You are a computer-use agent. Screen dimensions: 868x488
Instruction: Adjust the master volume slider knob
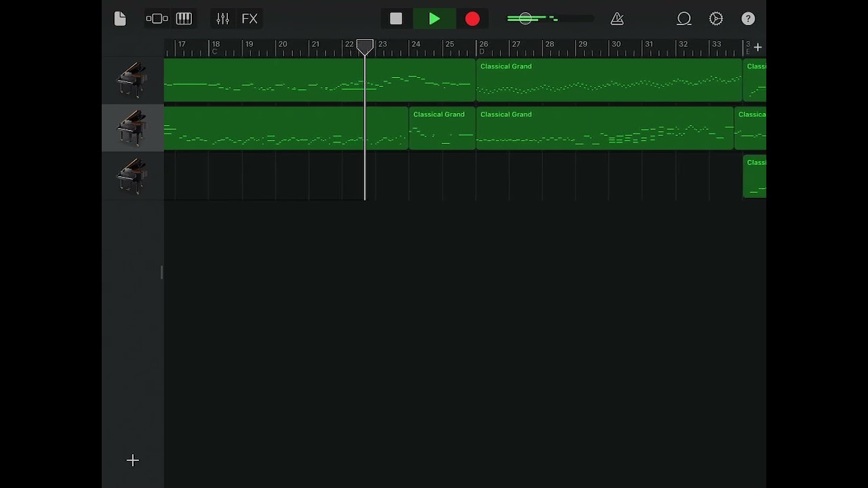526,18
